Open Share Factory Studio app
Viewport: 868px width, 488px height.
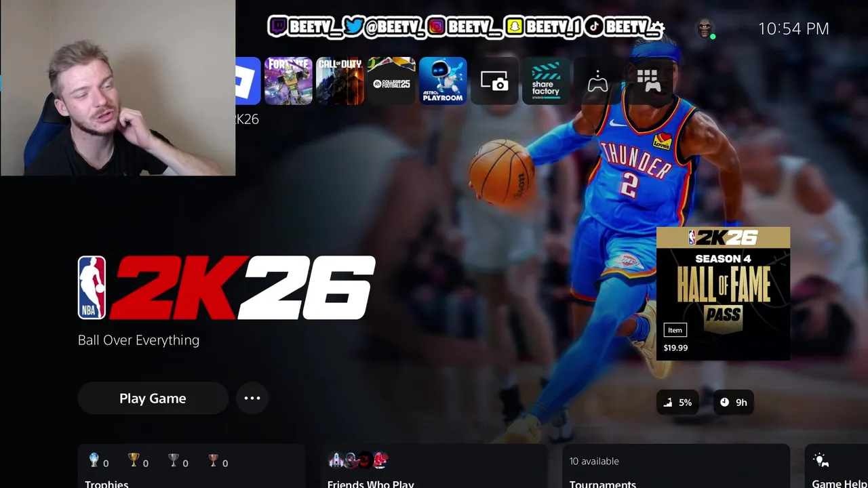pyautogui.click(x=546, y=81)
